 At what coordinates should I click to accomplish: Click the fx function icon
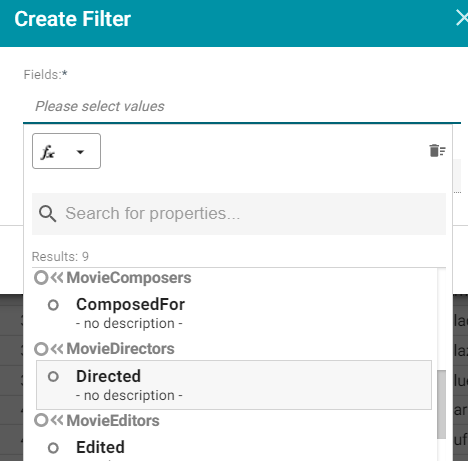pos(48,152)
